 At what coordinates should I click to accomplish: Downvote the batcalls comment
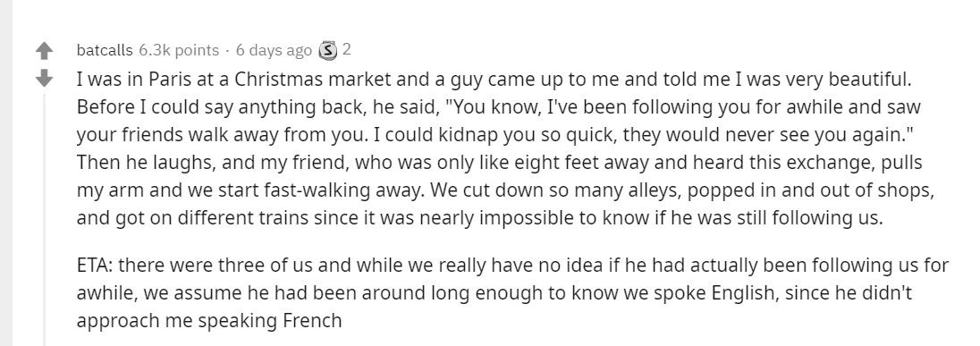[44, 78]
